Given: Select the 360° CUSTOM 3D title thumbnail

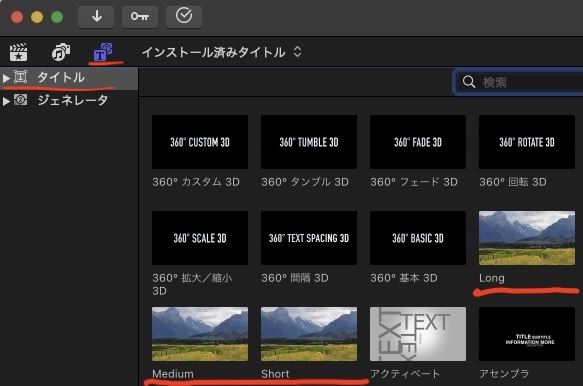Looking at the screenshot, I should (200, 142).
